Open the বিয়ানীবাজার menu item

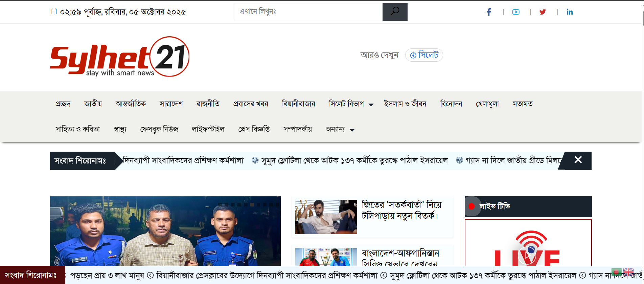[x=298, y=104]
